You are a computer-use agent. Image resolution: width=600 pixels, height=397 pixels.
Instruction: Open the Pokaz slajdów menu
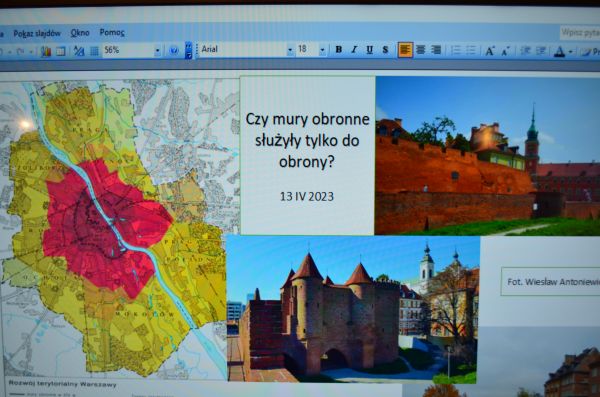click(37, 34)
